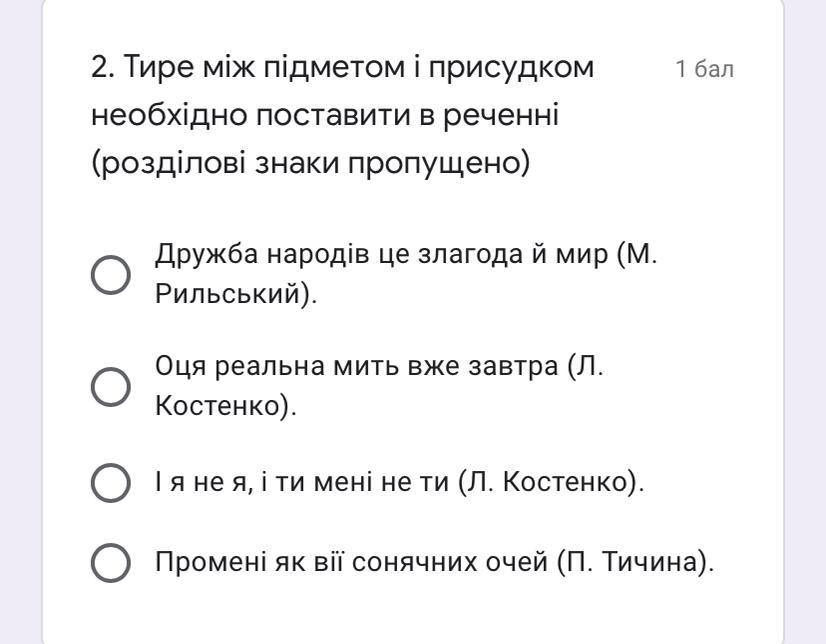Click the "(П. Тичина)" attribution
The height and width of the screenshot is (644, 826).
635,562
